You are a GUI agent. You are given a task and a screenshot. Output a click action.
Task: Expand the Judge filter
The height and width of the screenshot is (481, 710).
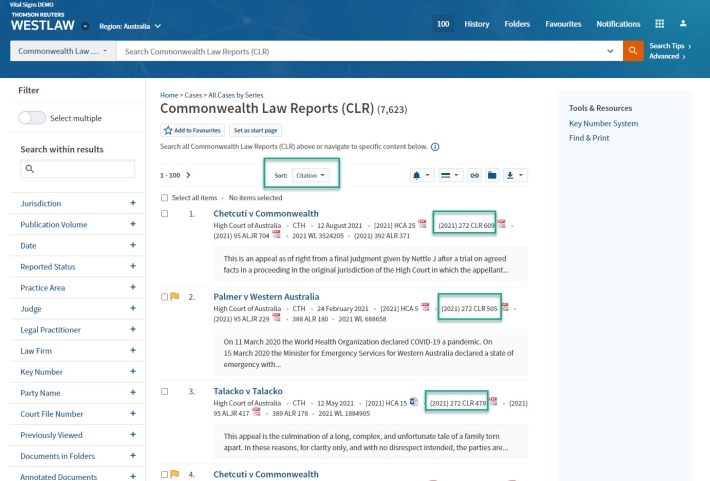(133, 308)
